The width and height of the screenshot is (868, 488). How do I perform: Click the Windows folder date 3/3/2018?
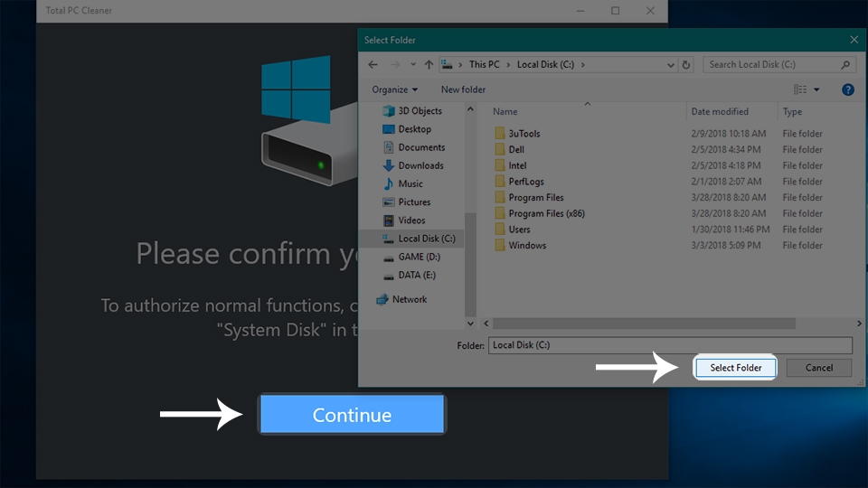[x=726, y=245]
